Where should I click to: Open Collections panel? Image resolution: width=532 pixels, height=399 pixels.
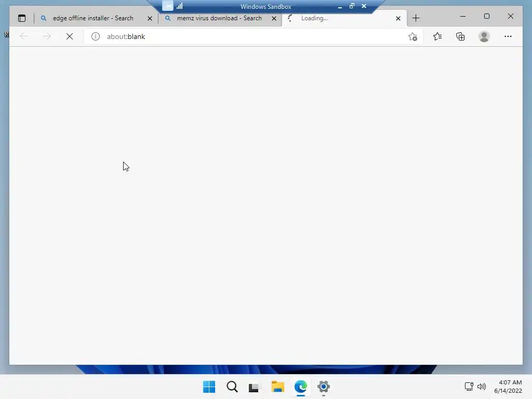click(x=460, y=36)
